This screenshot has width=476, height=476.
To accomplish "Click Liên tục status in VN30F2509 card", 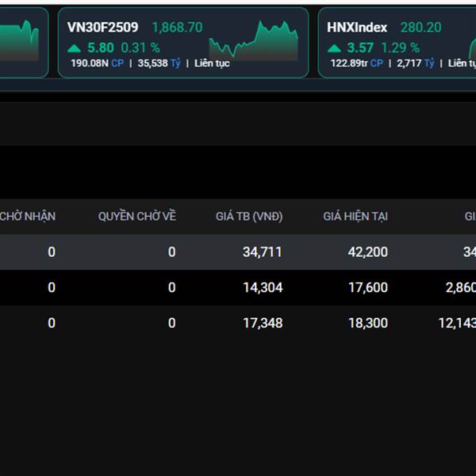I will [212, 63].
